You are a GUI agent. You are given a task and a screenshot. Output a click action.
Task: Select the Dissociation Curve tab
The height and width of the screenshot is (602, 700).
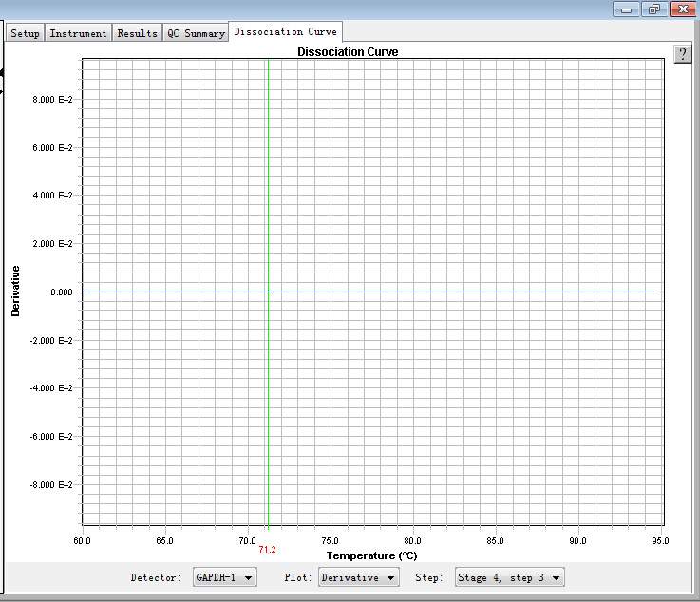point(285,31)
